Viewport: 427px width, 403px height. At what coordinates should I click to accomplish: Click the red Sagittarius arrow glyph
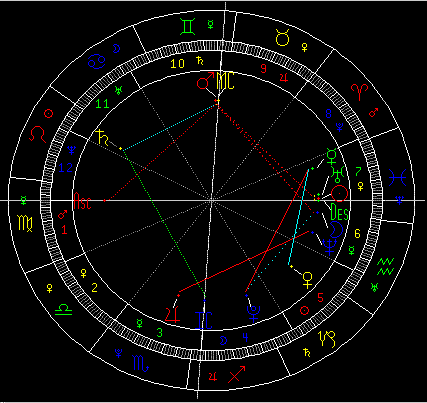[x=237, y=374]
